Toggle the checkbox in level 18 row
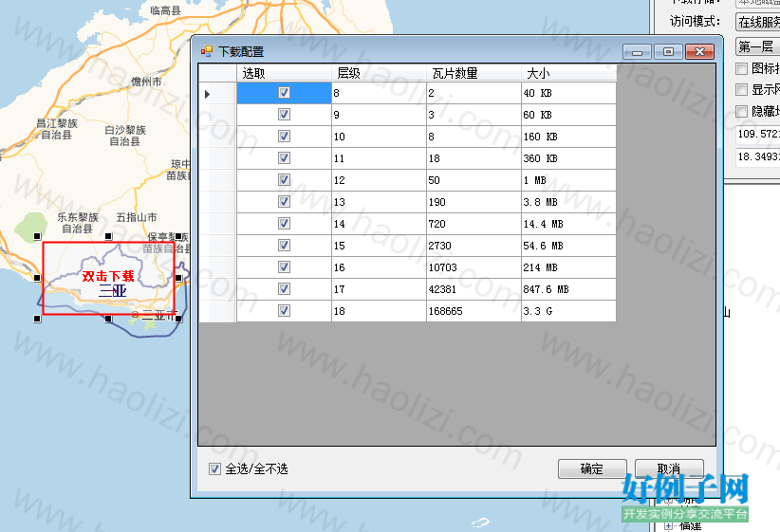The image size is (780, 532). click(284, 311)
